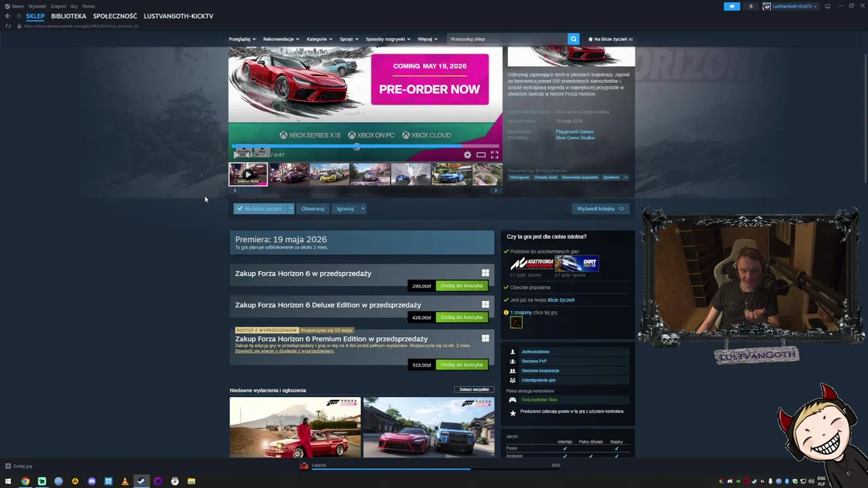Open the Kategorie dropdown
The width and height of the screenshot is (868, 488).
pos(319,39)
